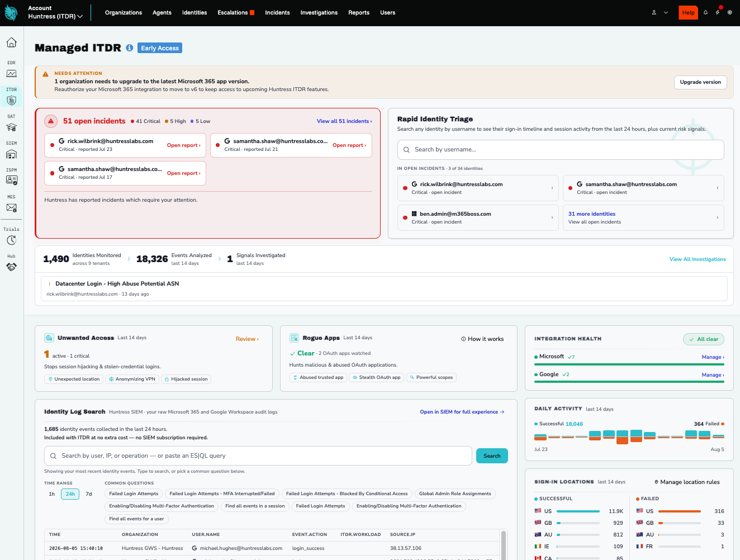Open the Hub handshake icon

pos(11,267)
